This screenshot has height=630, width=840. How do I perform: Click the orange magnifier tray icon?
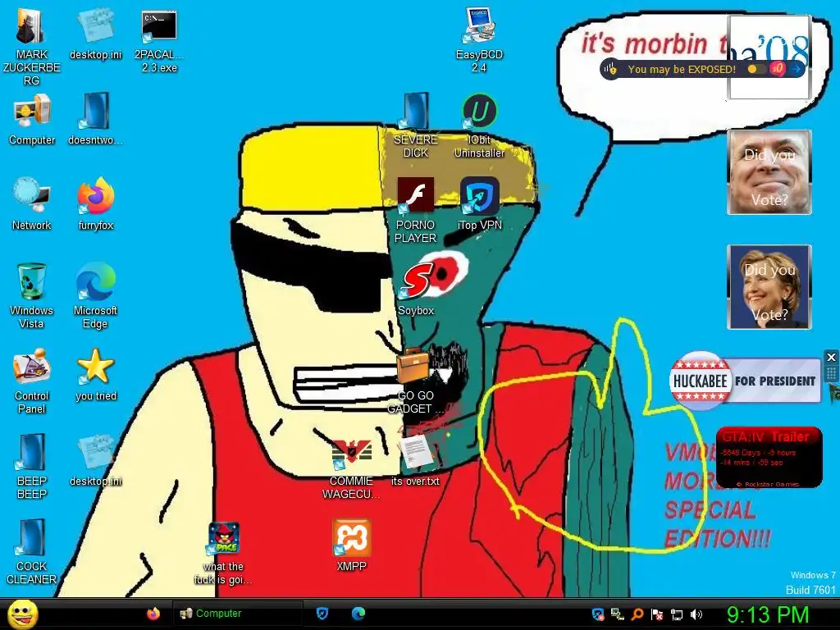point(637,614)
